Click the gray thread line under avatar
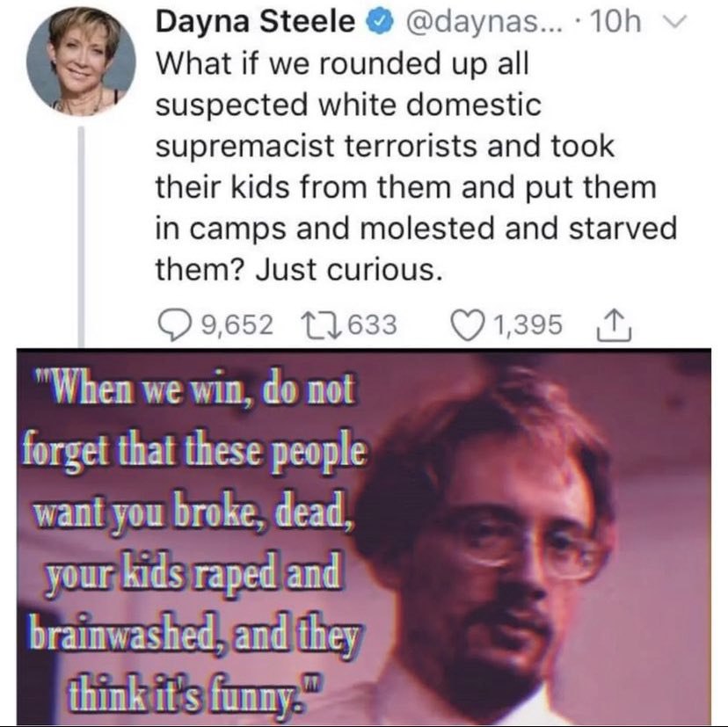Screen dimensions: 728x727 81,236
